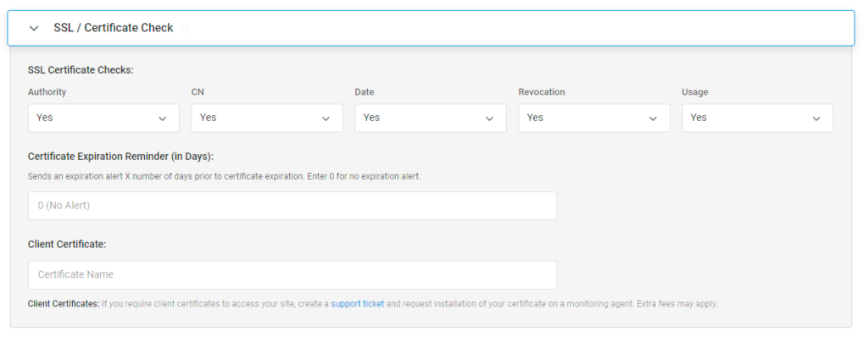Open the Date dropdown field
Viewport: 868px width, 337px height.
click(431, 118)
